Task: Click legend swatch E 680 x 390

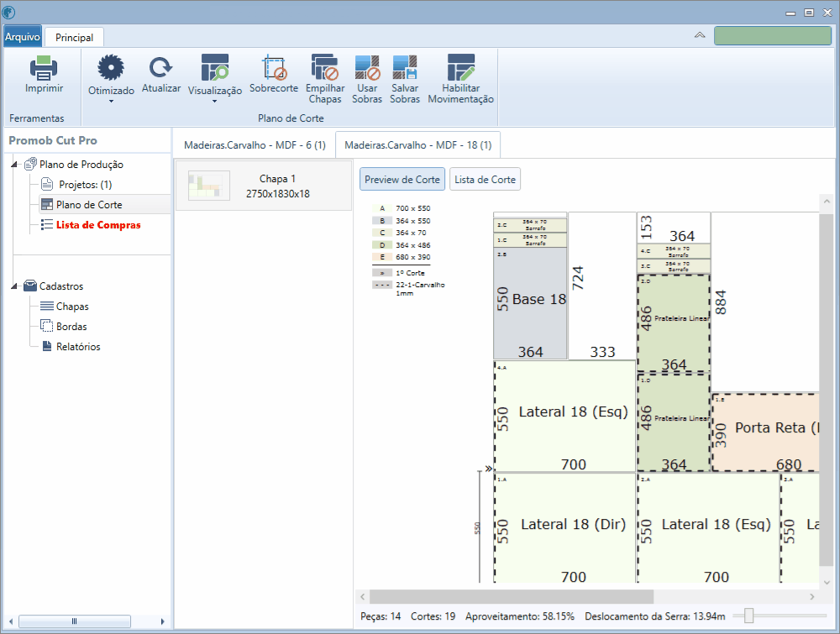Action: coord(382,257)
